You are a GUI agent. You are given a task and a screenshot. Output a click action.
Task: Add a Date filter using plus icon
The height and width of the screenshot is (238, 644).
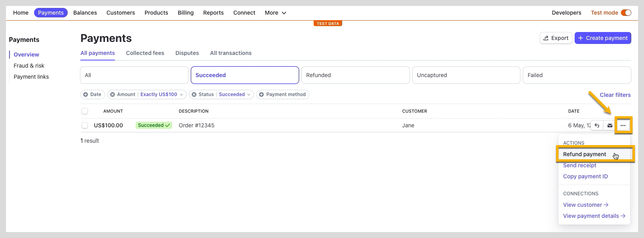[x=86, y=94]
